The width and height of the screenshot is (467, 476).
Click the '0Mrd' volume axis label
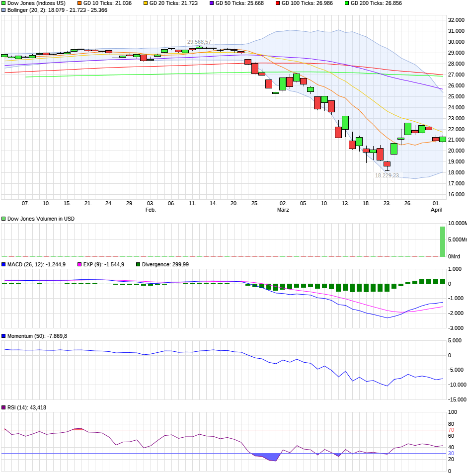(454, 256)
